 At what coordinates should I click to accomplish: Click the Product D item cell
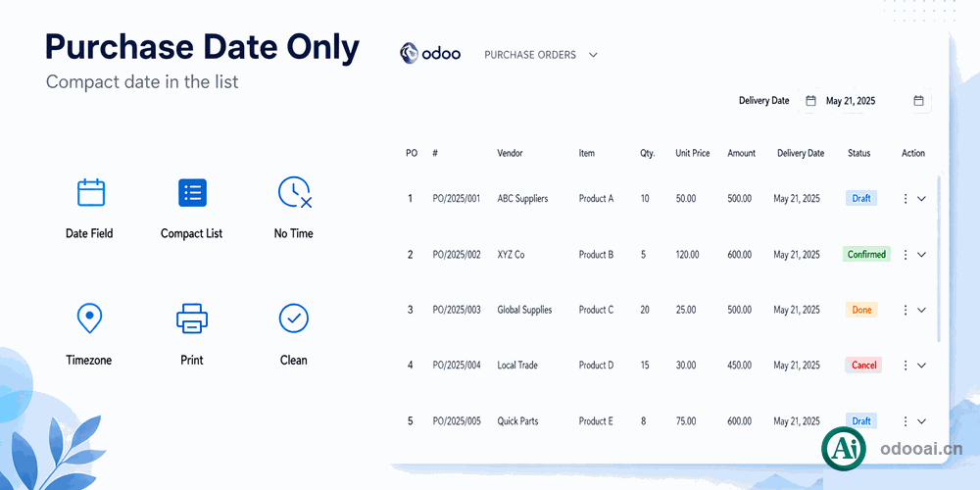(x=596, y=365)
